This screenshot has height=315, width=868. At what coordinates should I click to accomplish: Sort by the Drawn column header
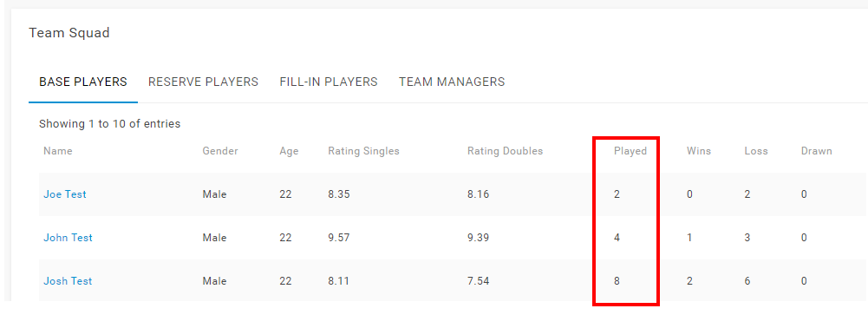coord(817,151)
